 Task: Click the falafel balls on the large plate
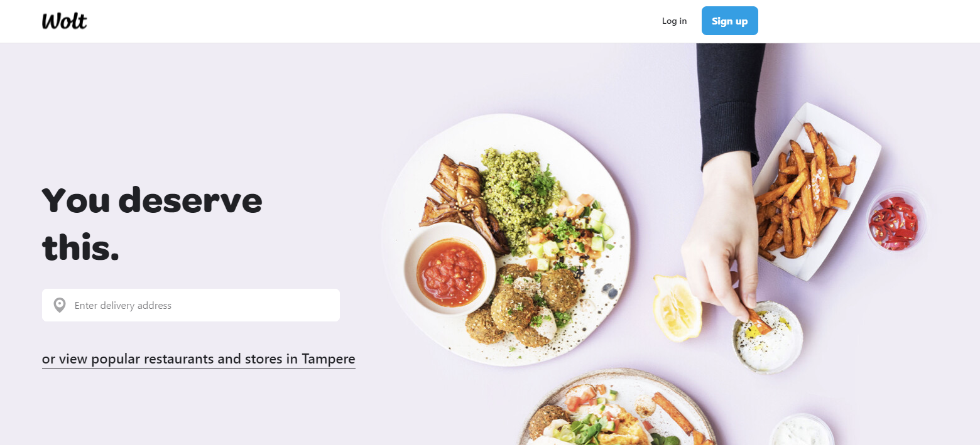(525, 304)
